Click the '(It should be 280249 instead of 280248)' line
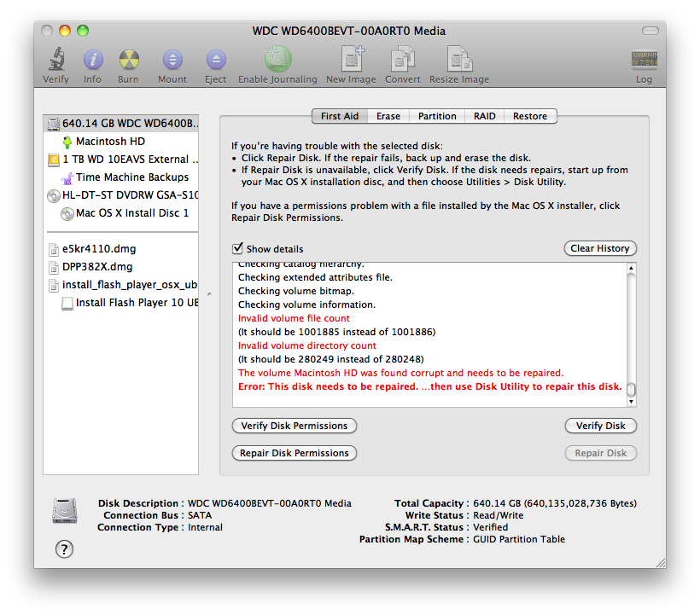The height and width of the screenshot is (615, 700). tap(331, 359)
